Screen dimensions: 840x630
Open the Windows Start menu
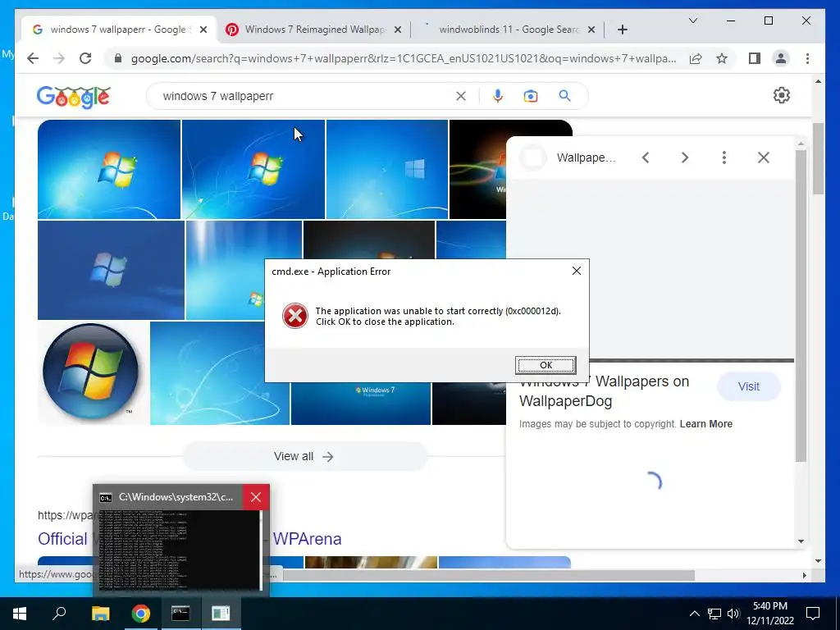(x=20, y=614)
